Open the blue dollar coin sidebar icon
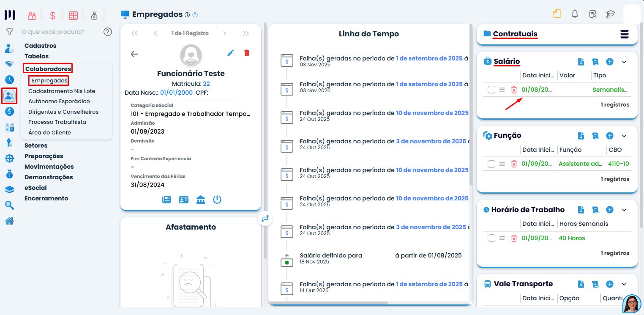The image size is (644, 315). (x=9, y=112)
